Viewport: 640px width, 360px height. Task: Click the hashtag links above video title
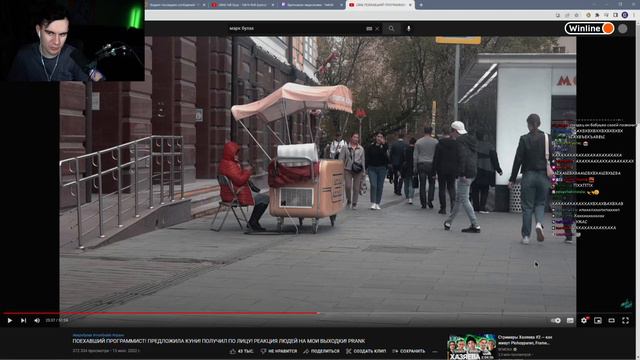pyautogui.click(x=98, y=335)
